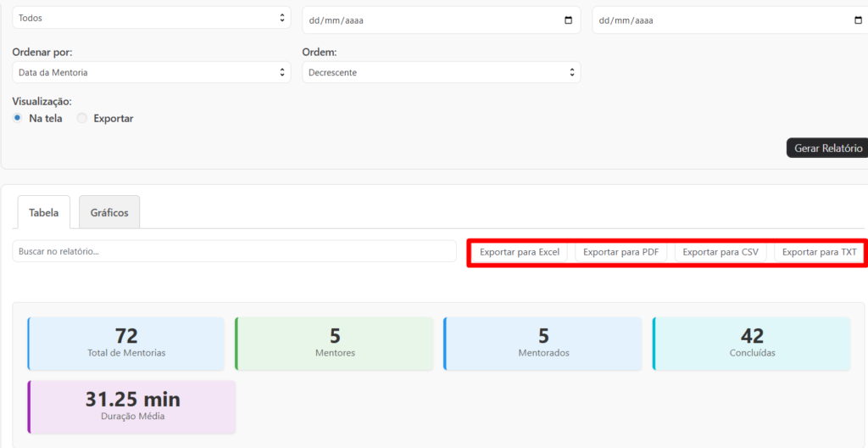Click the Mentores statistic card
Image resolution: width=868 pixels, height=448 pixels.
point(334,344)
